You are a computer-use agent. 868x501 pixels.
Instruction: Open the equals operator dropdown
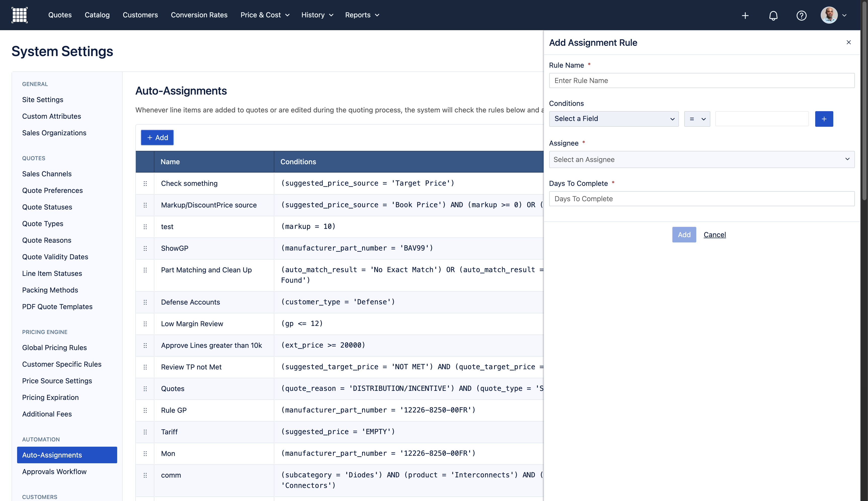(x=697, y=119)
